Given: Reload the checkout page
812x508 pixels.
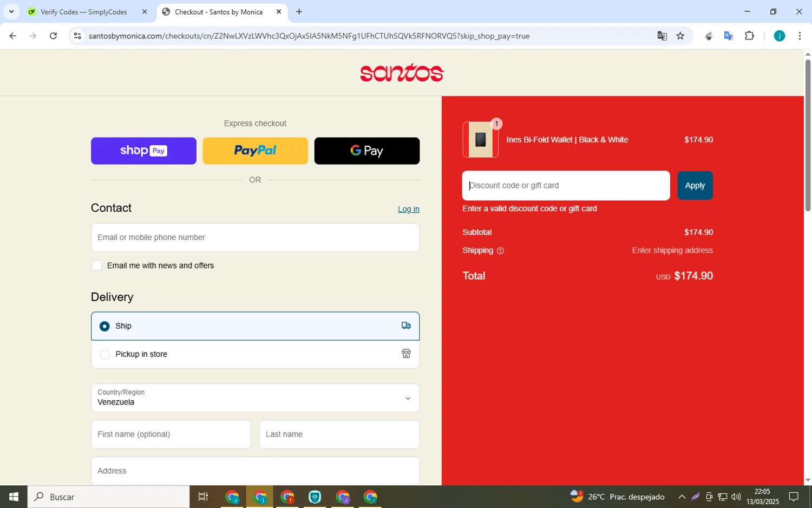Looking at the screenshot, I should click(53, 36).
